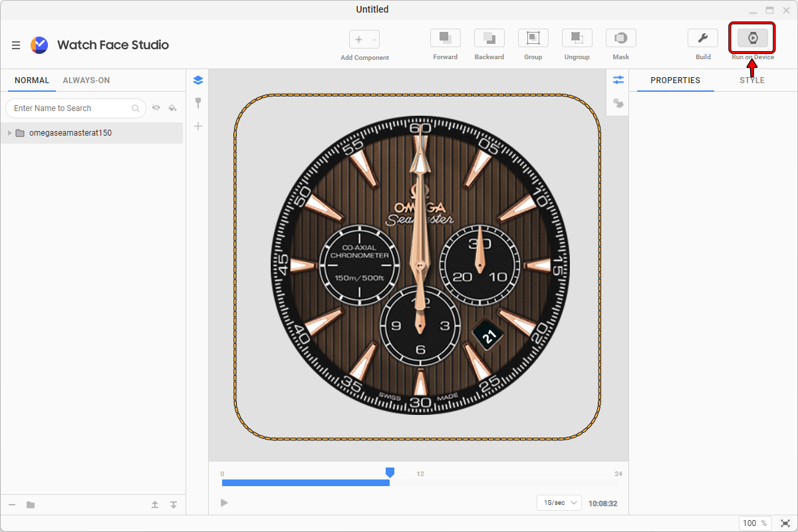Screen dimensions: 798x532
Task: Expand the omegaseamasterat150 group arrow
Action: (10, 133)
